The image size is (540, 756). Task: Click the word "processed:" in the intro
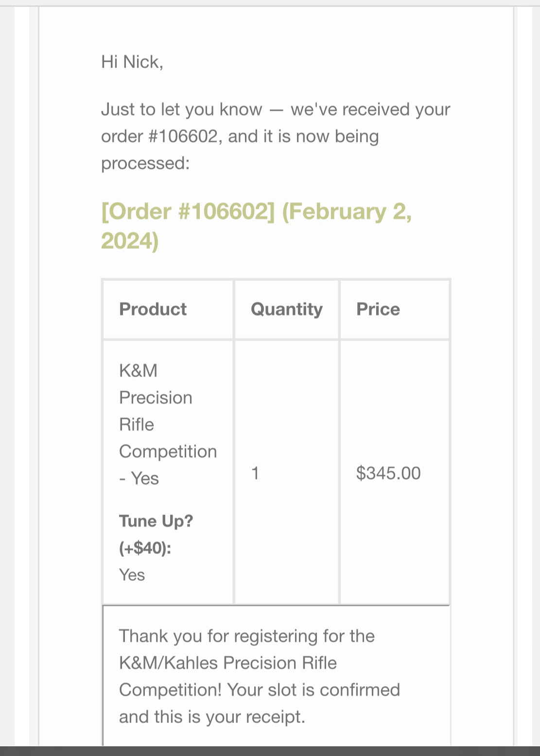point(145,164)
